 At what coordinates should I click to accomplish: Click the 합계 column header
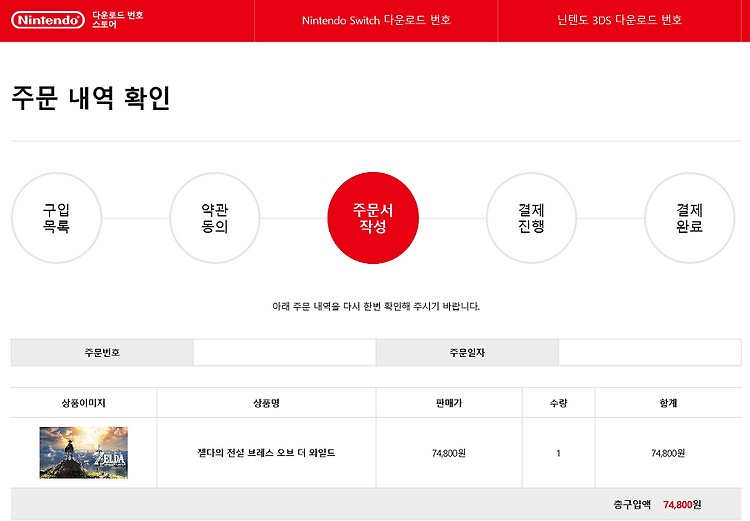pyautogui.click(x=668, y=403)
